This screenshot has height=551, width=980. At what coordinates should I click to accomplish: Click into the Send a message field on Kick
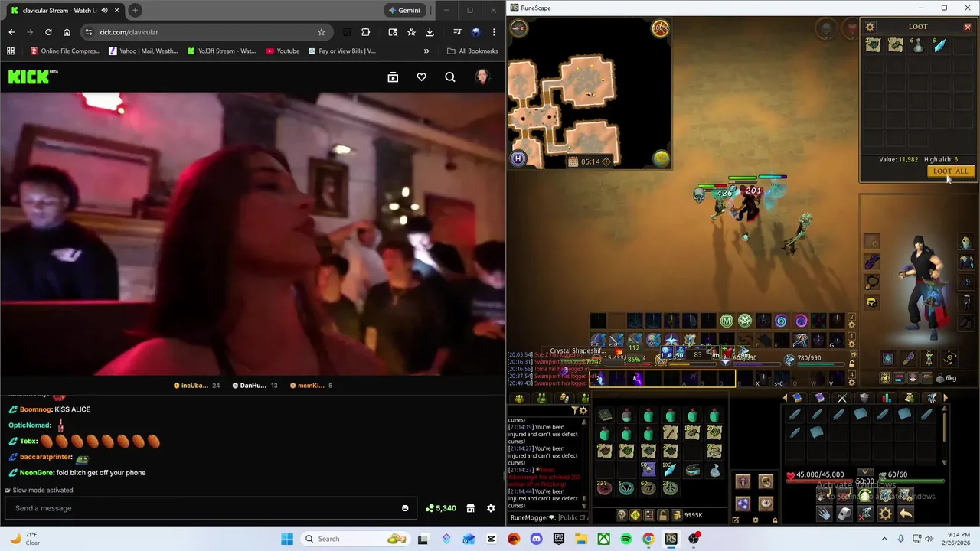click(211, 508)
